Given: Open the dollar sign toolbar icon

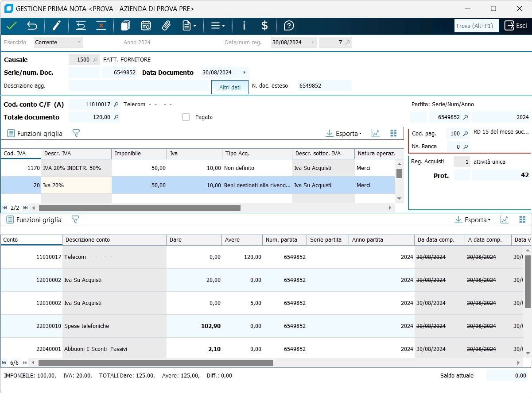Looking at the screenshot, I should pos(264,26).
